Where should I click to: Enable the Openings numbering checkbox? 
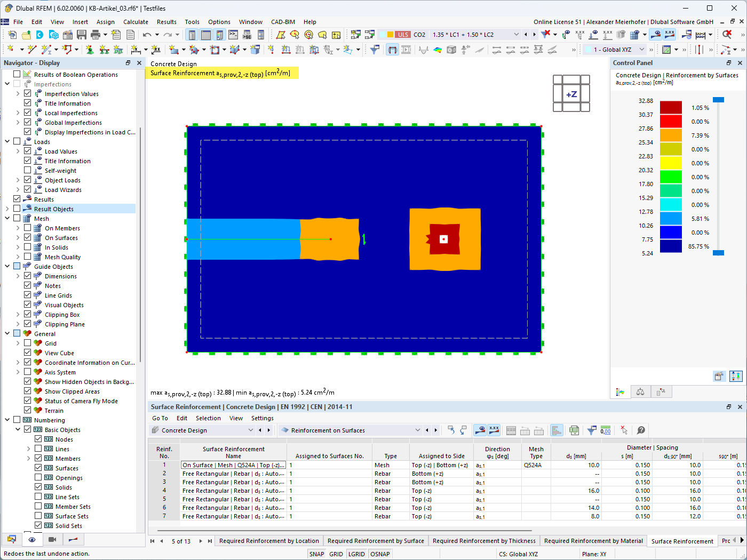click(x=38, y=478)
